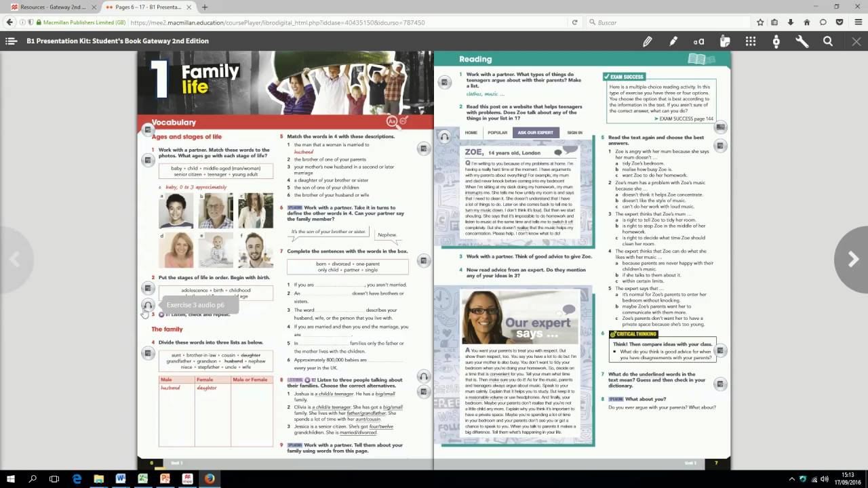Open activity icon beside Reading exercise 5
868x488 pixels.
point(720,146)
